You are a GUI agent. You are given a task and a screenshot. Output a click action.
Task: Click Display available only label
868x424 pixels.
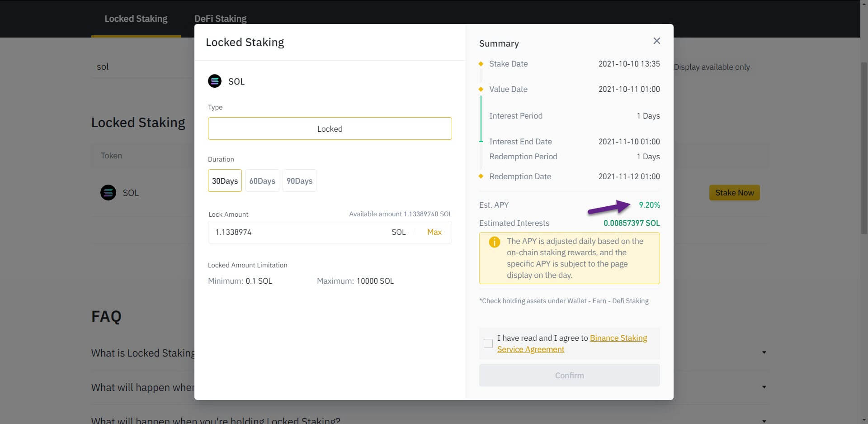point(712,67)
